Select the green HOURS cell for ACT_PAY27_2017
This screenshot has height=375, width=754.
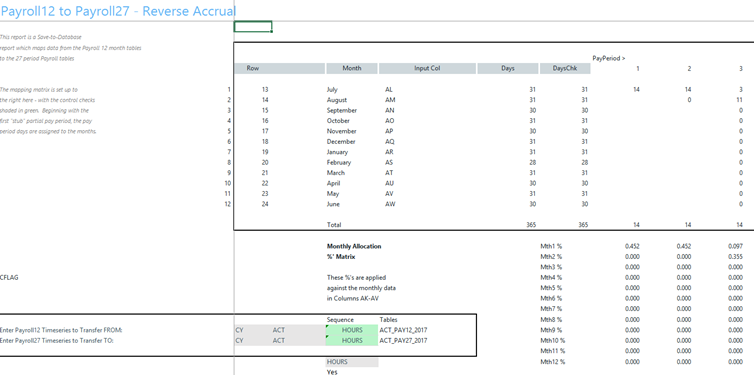(352, 340)
